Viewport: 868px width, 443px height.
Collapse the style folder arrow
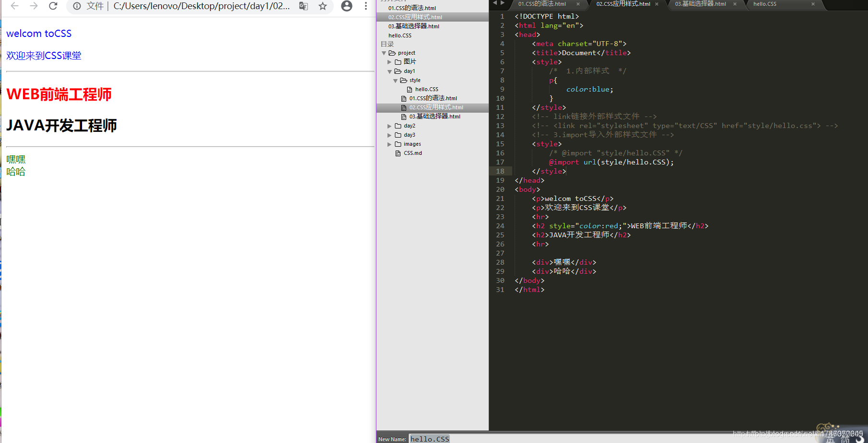coord(395,81)
